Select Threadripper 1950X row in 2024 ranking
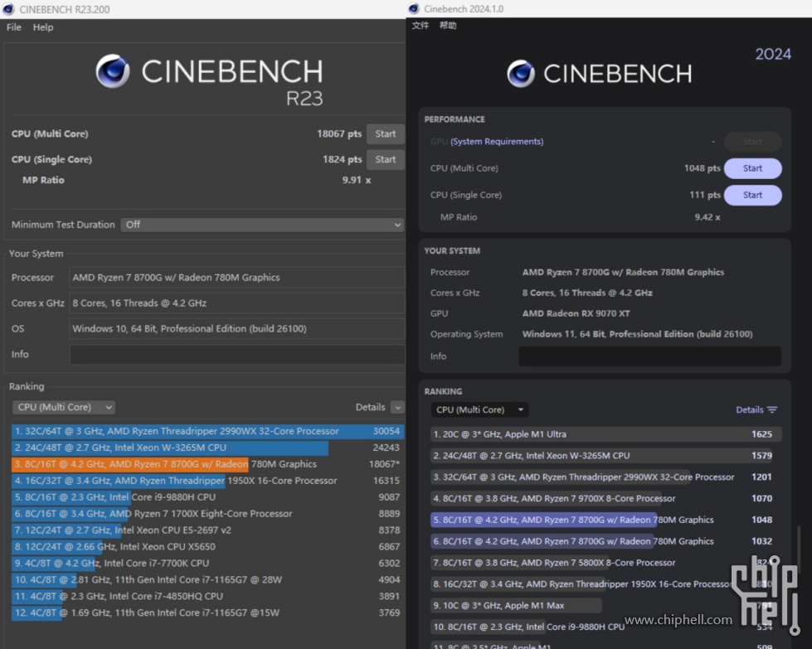This screenshot has width=812, height=649. (605, 584)
